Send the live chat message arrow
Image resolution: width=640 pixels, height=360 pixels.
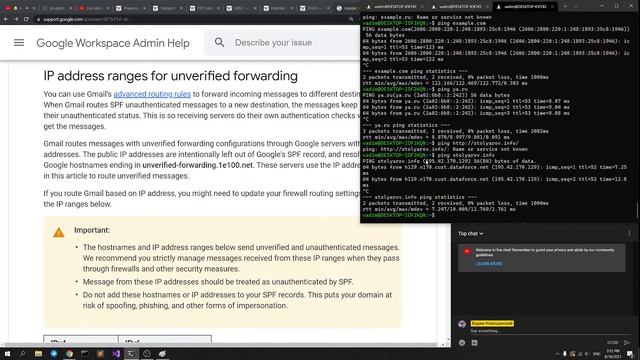(627, 343)
